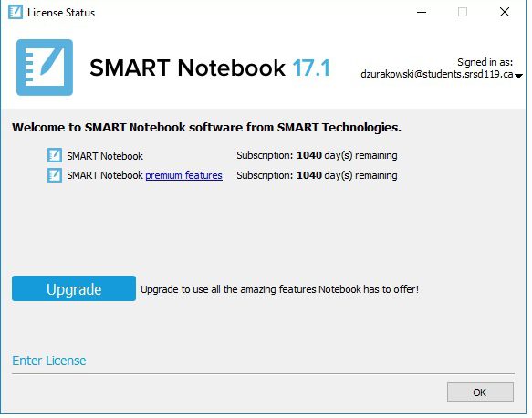Click the signed-in email dzurakowski@students.srsd119.ca
Image resolution: width=532 pixels, height=418 pixels.
pyautogui.click(x=437, y=74)
